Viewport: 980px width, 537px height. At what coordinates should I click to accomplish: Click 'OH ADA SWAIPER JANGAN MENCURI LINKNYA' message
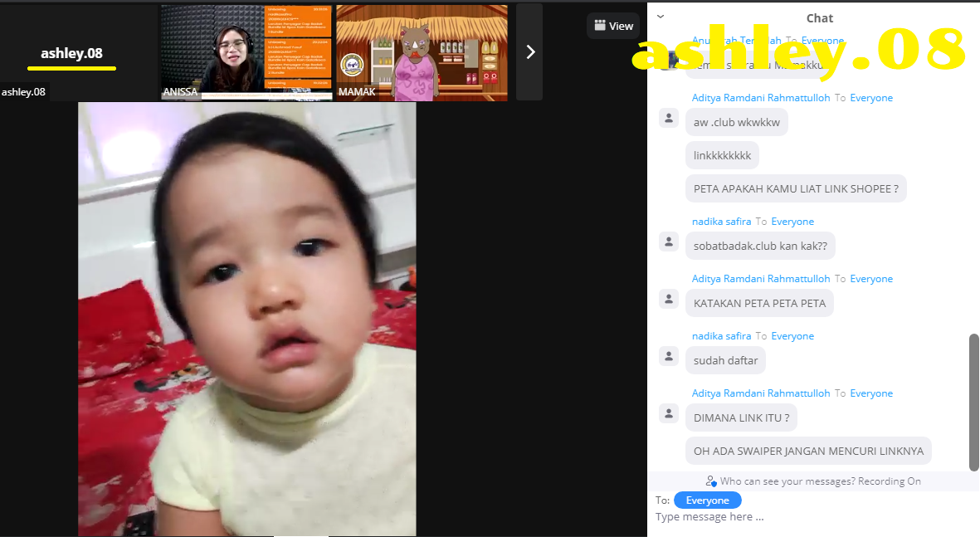coord(808,451)
